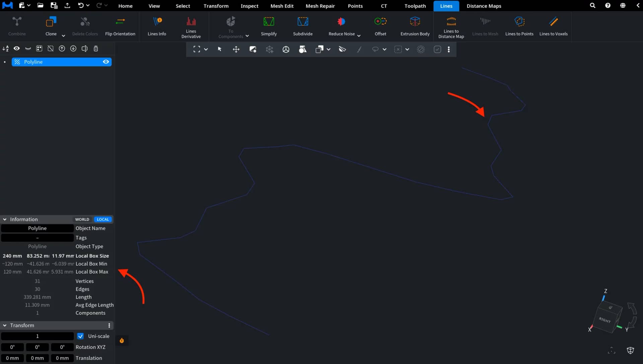The image size is (643, 364).
Task: Sort the scene objects list
Action: [x=6, y=49]
